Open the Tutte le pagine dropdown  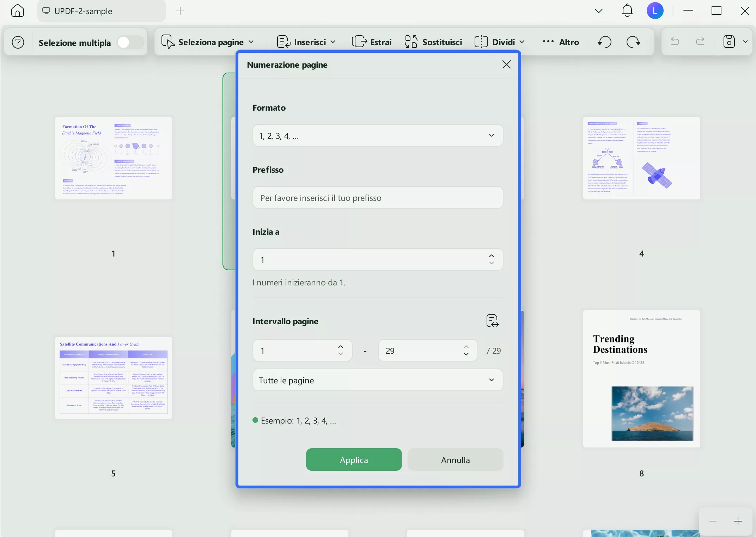point(377,380)
